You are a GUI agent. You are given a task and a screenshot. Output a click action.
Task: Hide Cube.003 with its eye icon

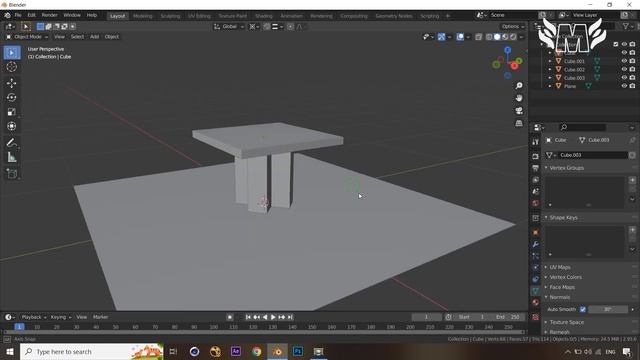[624, 78]
